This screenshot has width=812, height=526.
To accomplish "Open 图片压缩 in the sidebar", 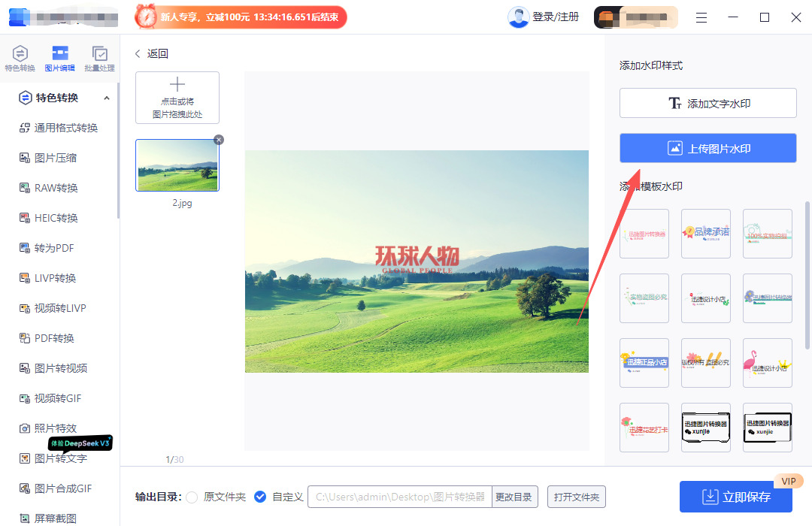I will coord(48,158).
